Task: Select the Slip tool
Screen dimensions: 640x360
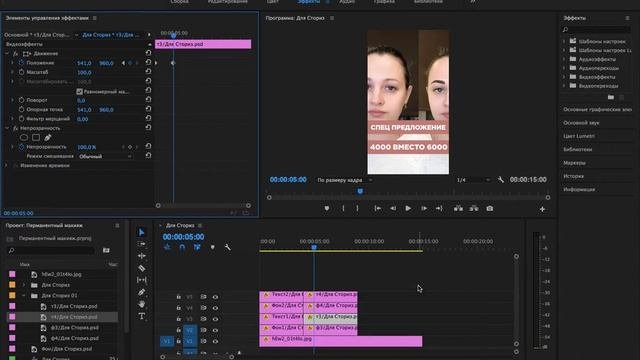Action: tap(142, 280)
